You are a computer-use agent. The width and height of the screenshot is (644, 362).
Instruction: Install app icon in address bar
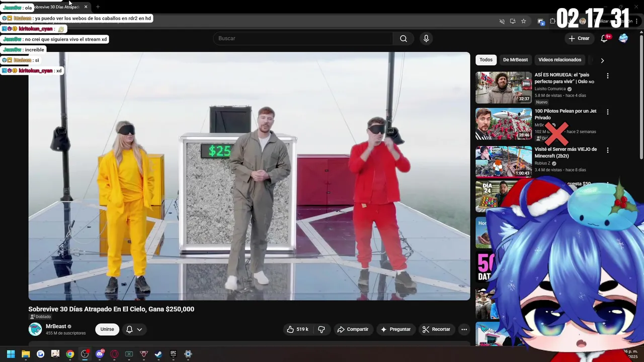click(x=513, y=21)
